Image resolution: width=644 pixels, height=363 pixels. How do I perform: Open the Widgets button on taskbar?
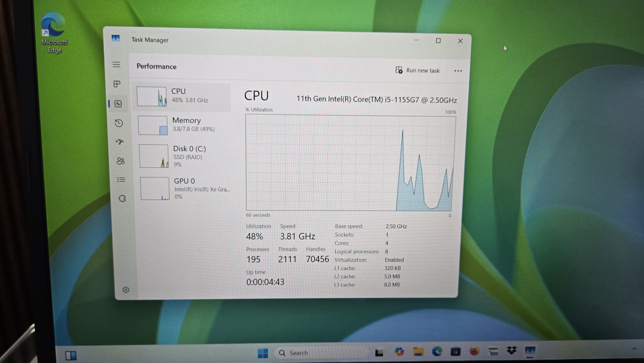(x=71, y=355)
